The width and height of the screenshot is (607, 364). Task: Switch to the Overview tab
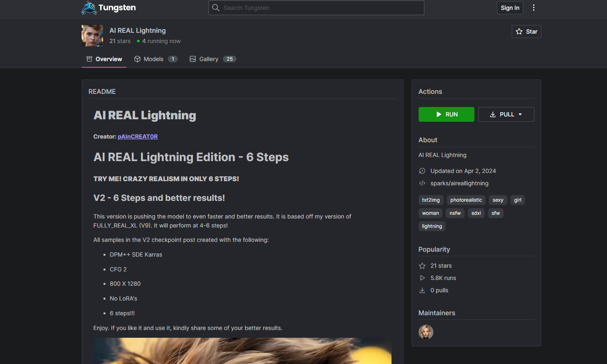[x=104, y=59]
